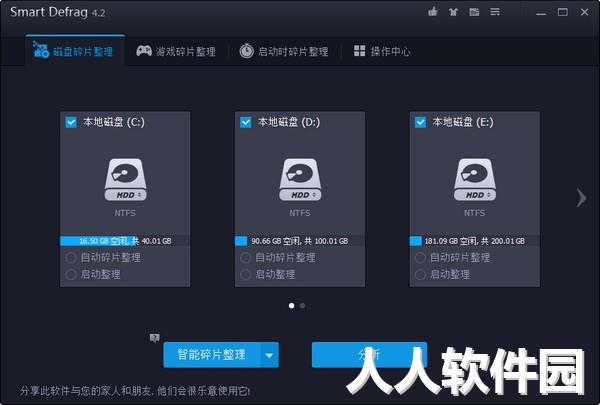Uncheck the 本地磁盘 (D:) checkbox
Image resolution: width=600 pixels, height=405 pixels.
coord(246,122)
